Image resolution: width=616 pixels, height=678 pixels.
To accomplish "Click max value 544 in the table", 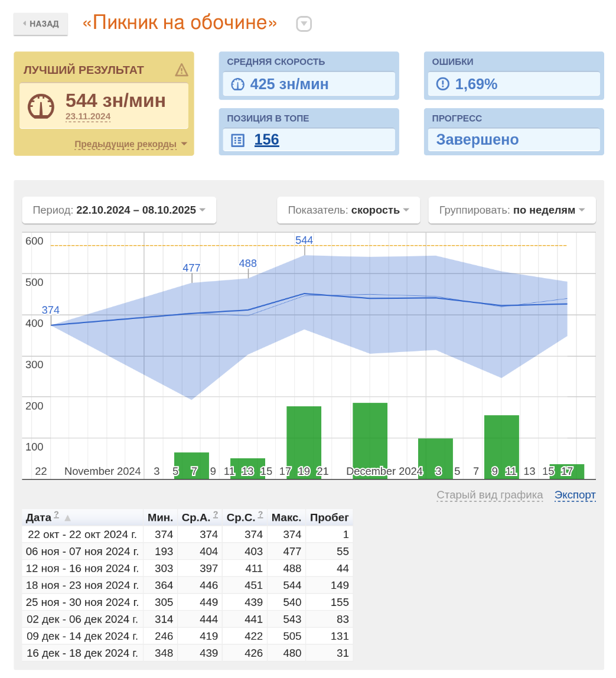I will 292,585.
